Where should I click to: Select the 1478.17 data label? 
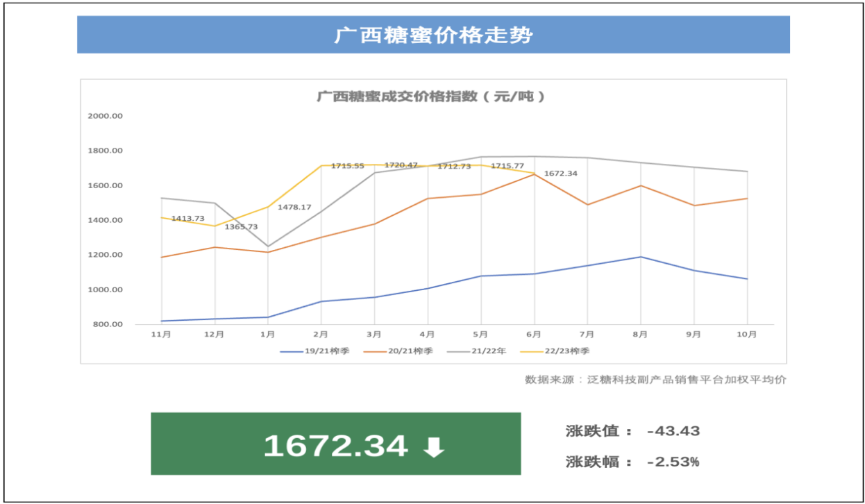click(294, 207)
